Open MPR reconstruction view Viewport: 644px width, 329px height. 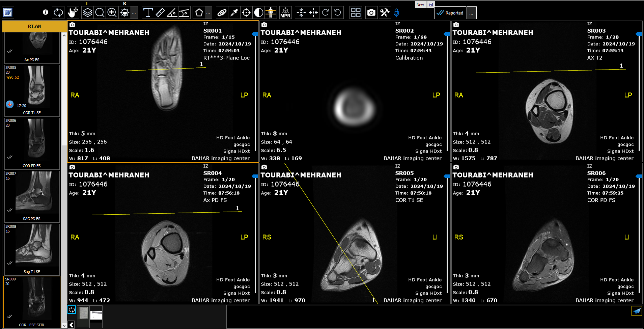[x=285, y=13]
